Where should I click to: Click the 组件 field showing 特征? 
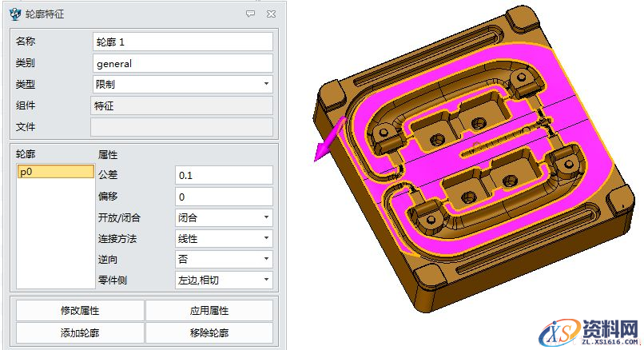point(183,105)
